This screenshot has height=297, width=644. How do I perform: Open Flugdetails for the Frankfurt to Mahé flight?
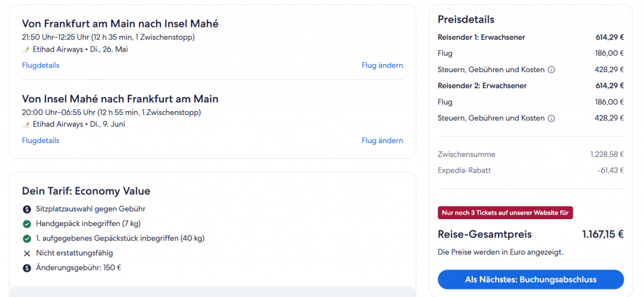pyautogui.click(x=40, y=65)
